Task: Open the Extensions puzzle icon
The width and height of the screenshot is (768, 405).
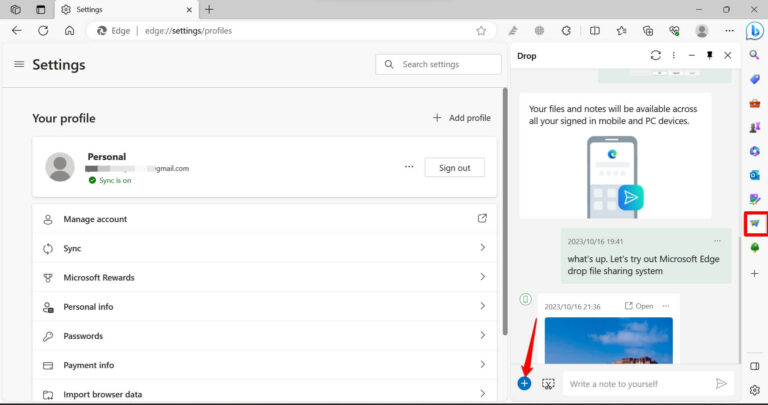Action: click(566, 31)
